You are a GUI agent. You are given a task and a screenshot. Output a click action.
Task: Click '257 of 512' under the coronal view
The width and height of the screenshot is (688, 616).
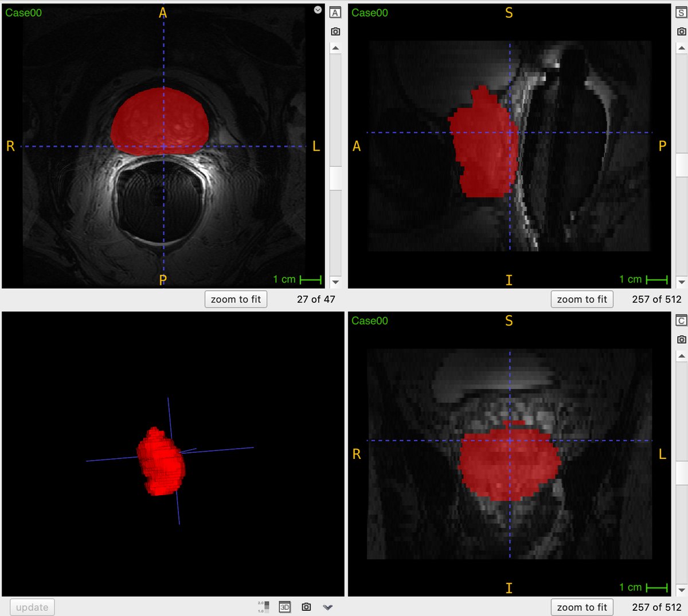tap(656, 607)
